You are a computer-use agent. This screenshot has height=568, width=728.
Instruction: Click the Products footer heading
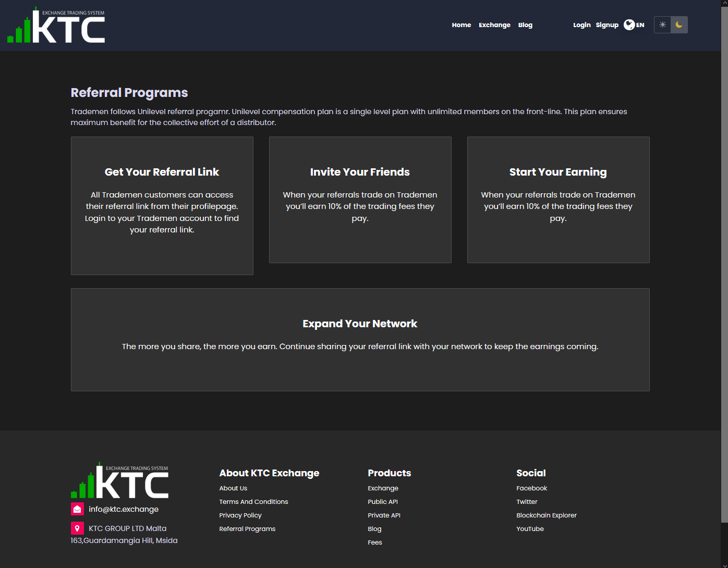[x=390, y=473]
